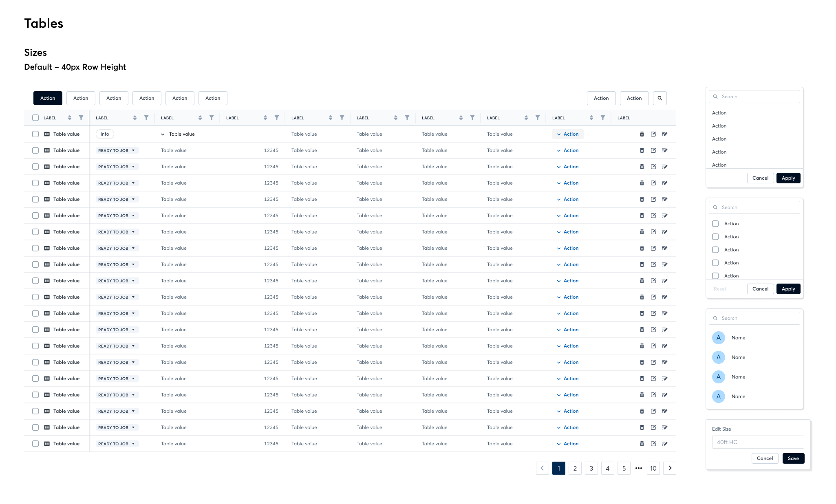Click inside the 40ft HC Edit Size field
Viewport: 836px width, 504px height.
coord(757,442)
